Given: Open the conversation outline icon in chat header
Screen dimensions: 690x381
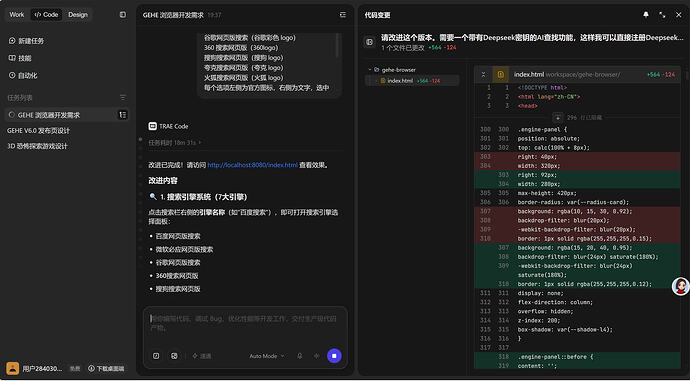Looking at the screenshot, I should tap(343, 15).
